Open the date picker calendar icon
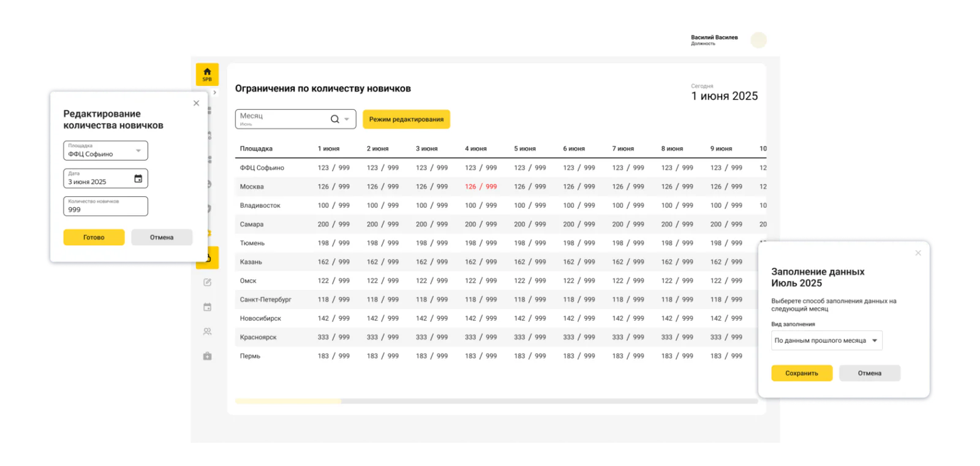This screenshot has height=466, width=980. point(138,178)
